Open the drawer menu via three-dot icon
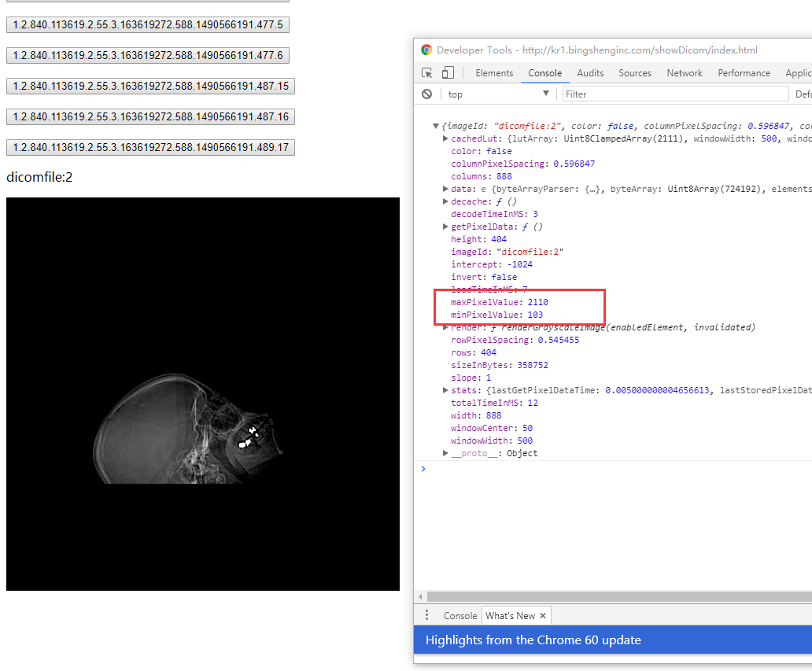Viewport: 812px width, 671px height. coord(427,615)
